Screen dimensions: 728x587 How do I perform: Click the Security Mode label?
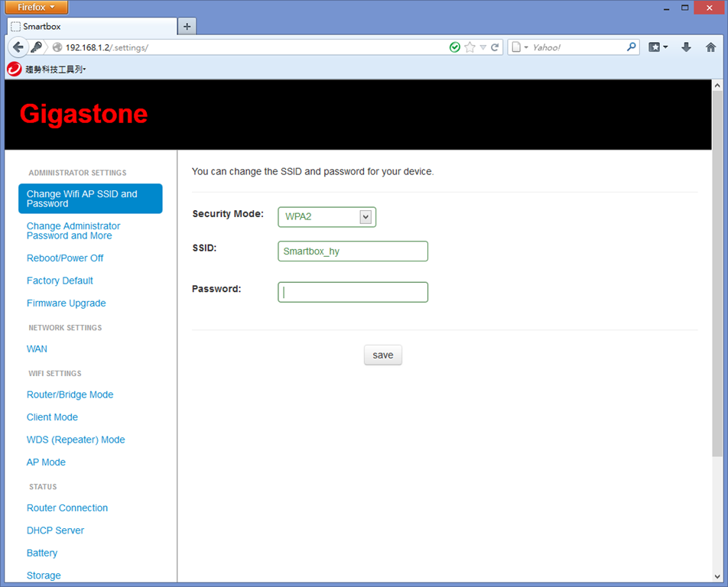(x=228, y=214)
